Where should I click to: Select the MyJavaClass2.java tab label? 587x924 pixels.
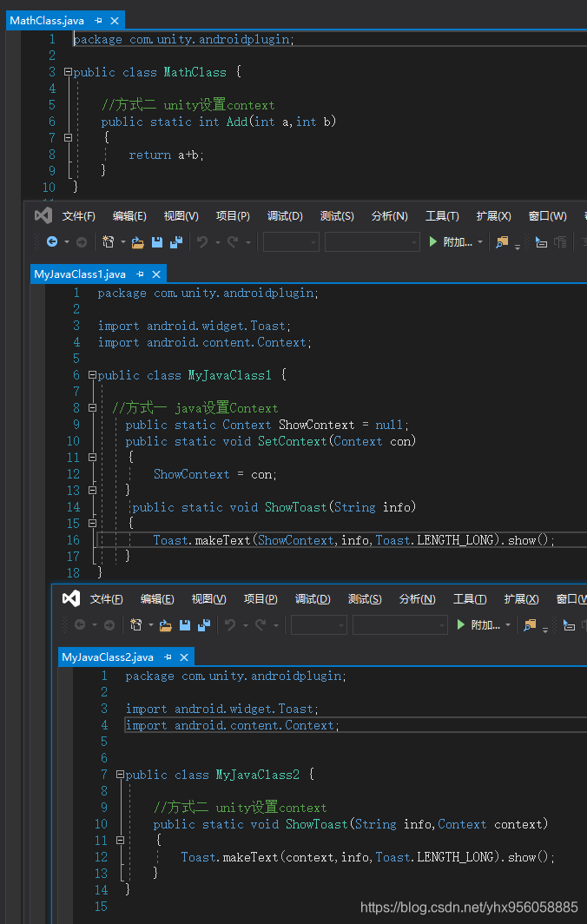tap(108, 657)
